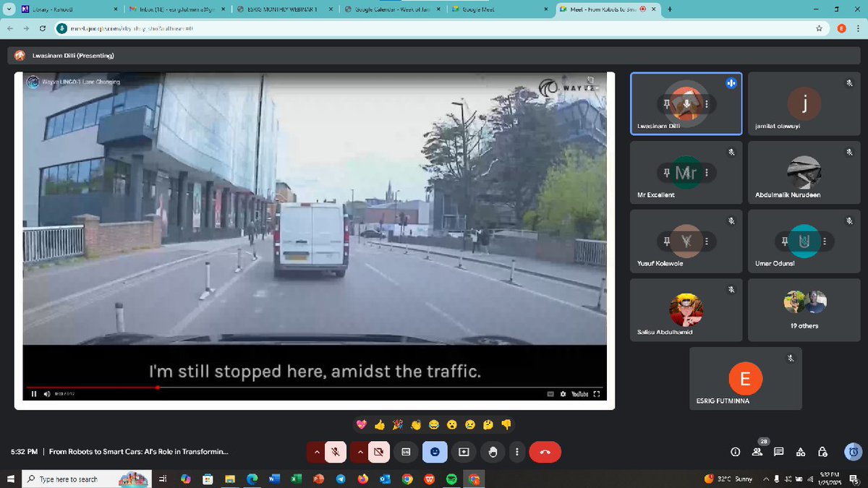Switch to Google Calendar browser tab

tap(394, 9)
